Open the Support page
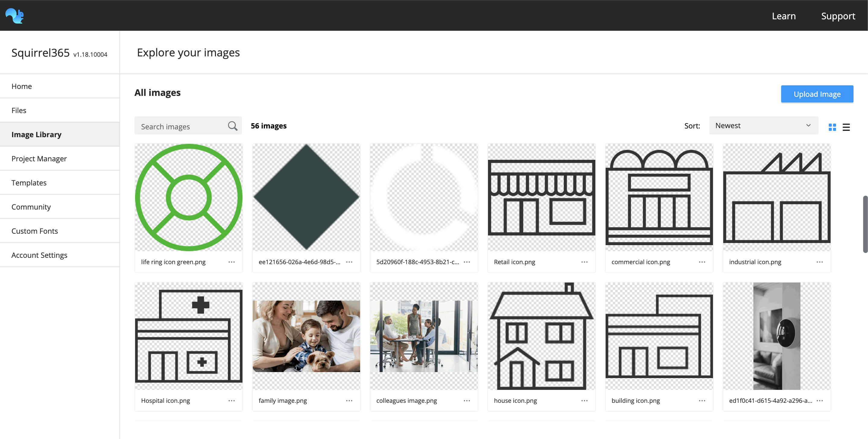 [x=838, y=15]
